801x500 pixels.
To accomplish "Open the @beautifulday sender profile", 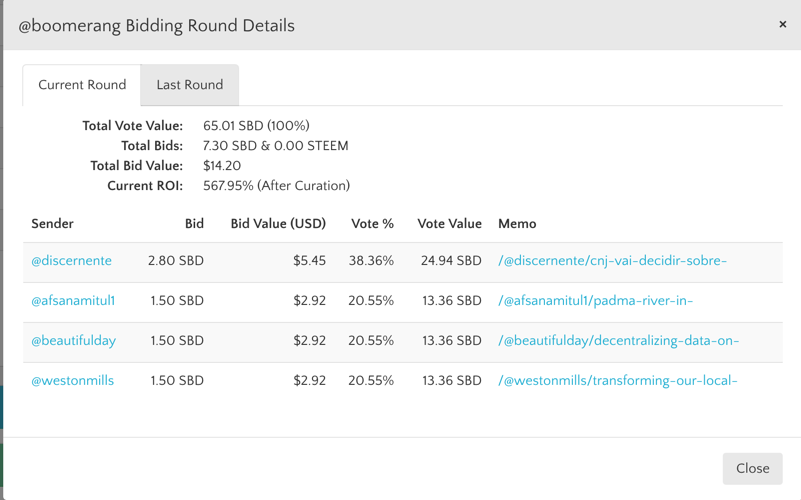I will [74, 341].
